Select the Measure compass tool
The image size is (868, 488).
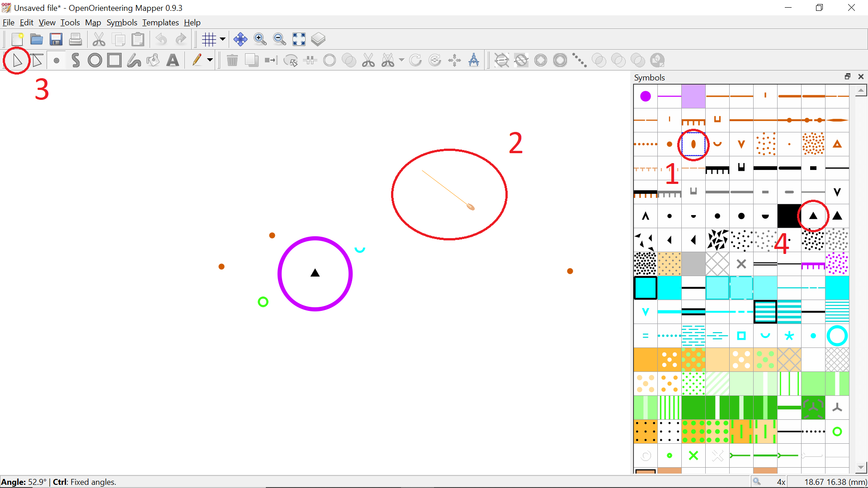[x=474, y=60]
